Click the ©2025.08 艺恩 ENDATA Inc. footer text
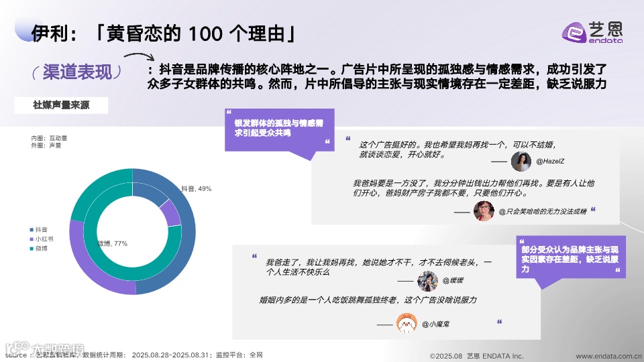The height and width of the screenshot is (362, 644). coord(476,356)
